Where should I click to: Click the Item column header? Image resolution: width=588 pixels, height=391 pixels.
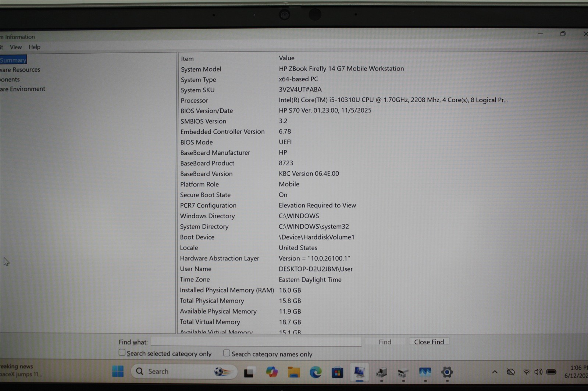[227, 58]
